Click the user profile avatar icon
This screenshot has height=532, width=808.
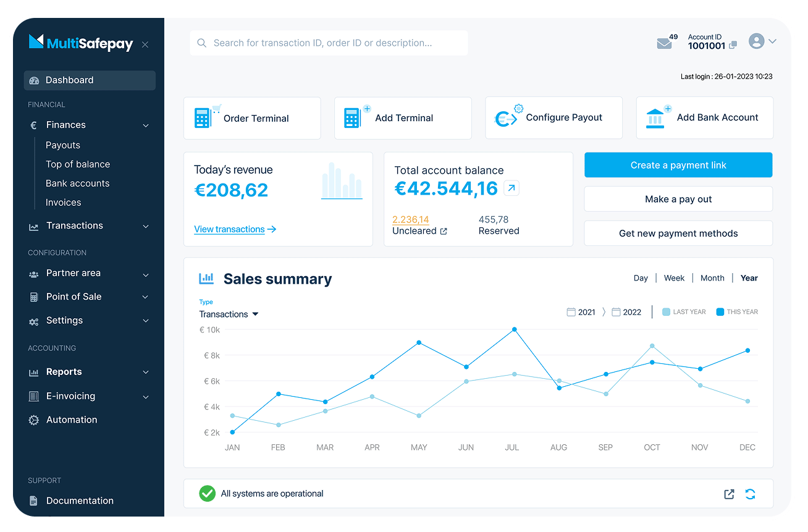[756, 41]
